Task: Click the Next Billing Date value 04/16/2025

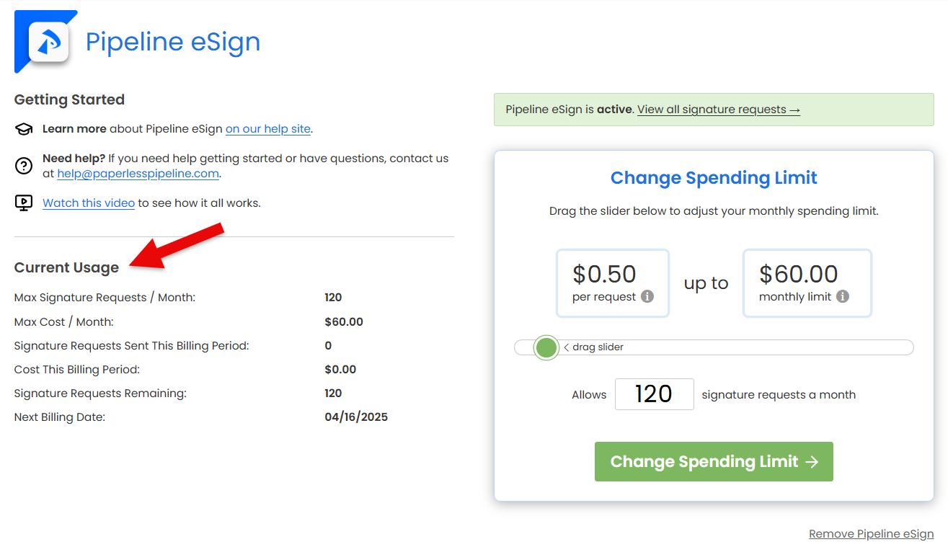Action: click(x=356, y=417)
